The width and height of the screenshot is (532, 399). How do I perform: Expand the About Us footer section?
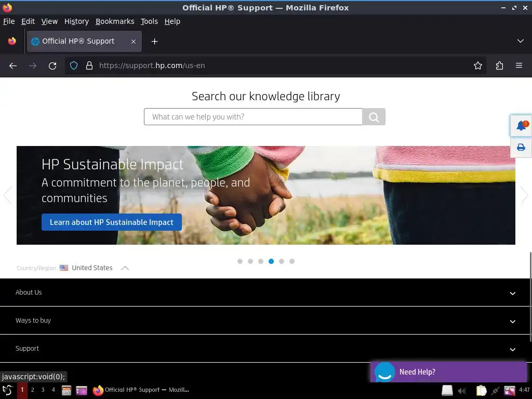pos(265,292)
